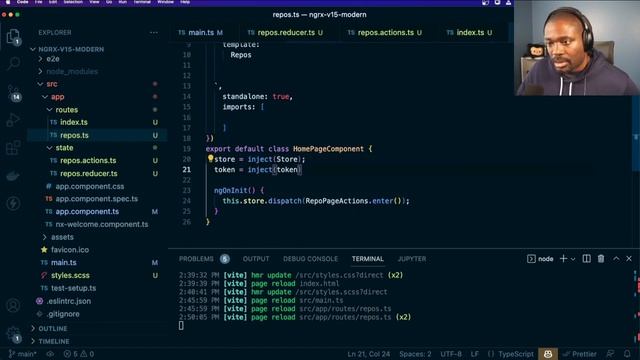640x360 pixels.
Task: Select the node terminal instance label
Action: (x=540, y=259)
